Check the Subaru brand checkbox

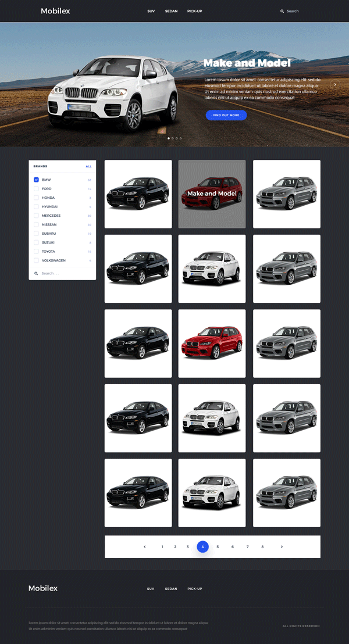pos(36,233)
